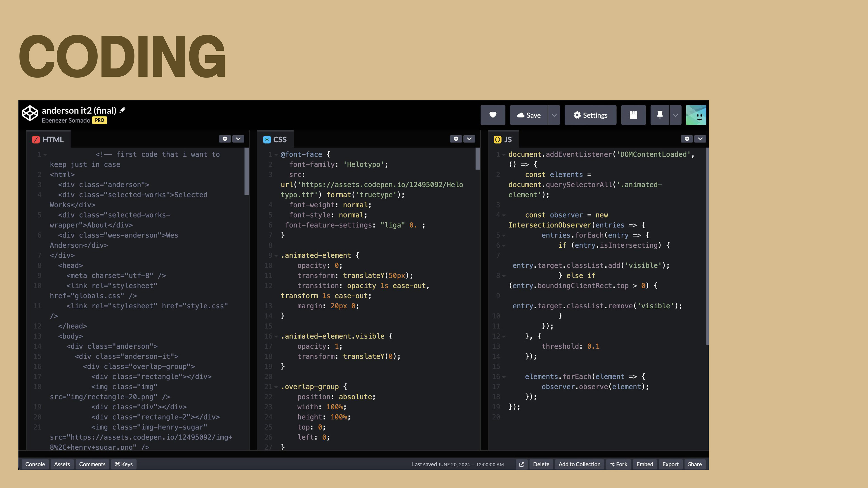
Task: Click HTML editor vertical scrollbar
Action: [x=247, y=171]
